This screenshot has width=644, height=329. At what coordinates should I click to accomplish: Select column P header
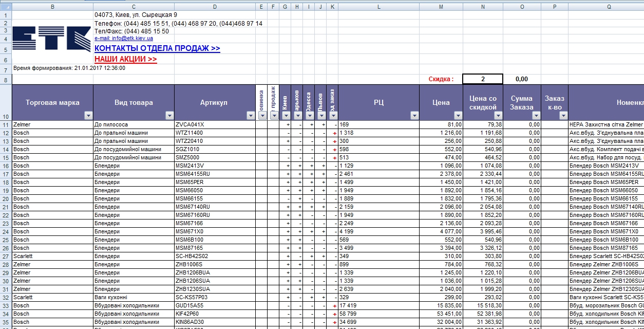555,7
